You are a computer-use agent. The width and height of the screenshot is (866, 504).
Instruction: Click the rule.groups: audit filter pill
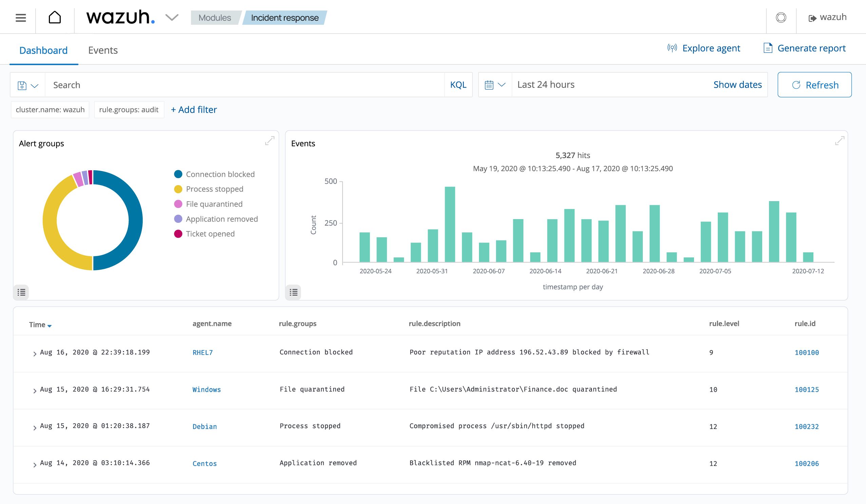click(x=129, y=110)
